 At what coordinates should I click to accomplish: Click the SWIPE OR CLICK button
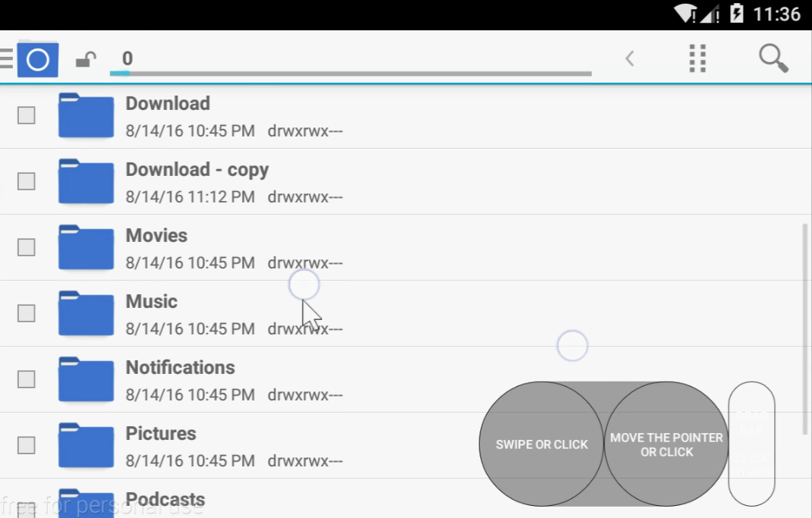tap(542, 444)
